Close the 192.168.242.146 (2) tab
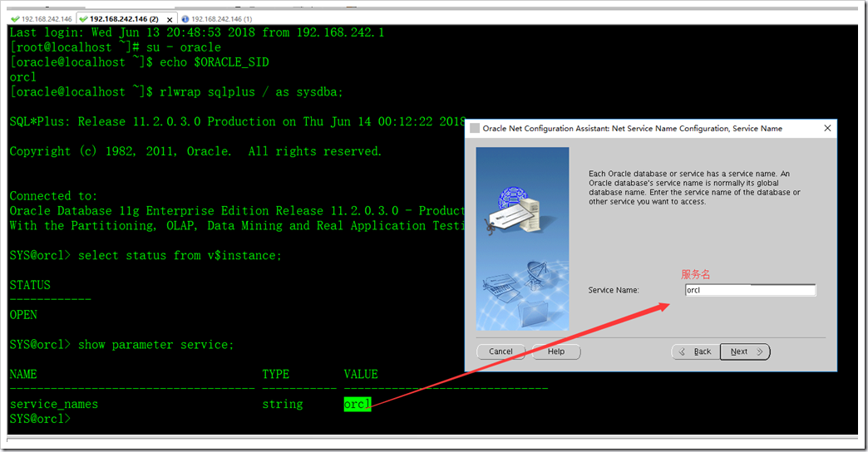Image resolution: width=868 pixels, height=452 pixels. tap(170, 19)
